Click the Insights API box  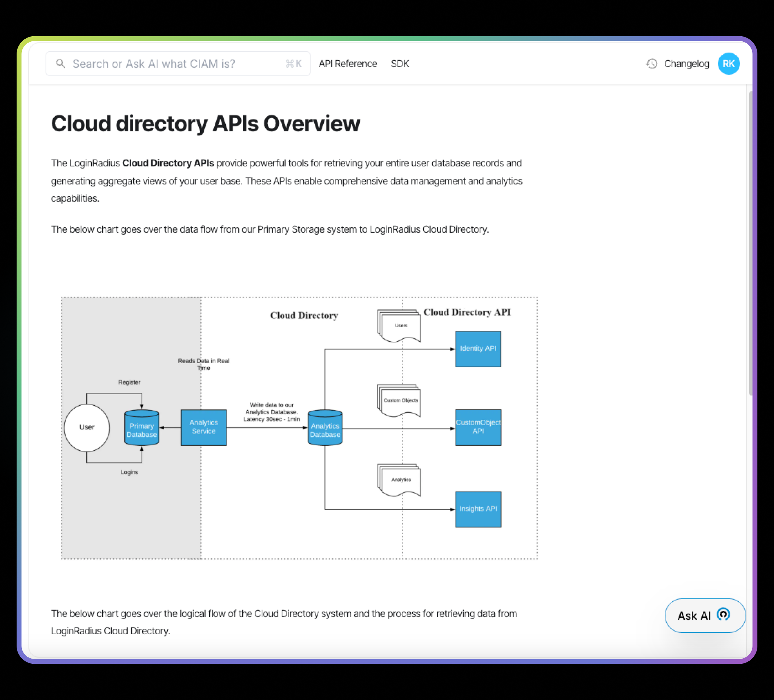click(478, 509)
